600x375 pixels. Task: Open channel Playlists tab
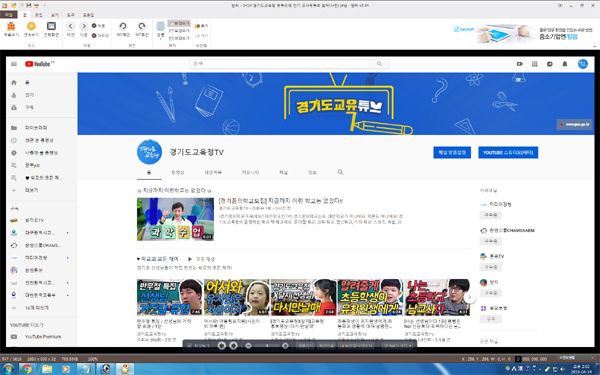coord(213,173)
